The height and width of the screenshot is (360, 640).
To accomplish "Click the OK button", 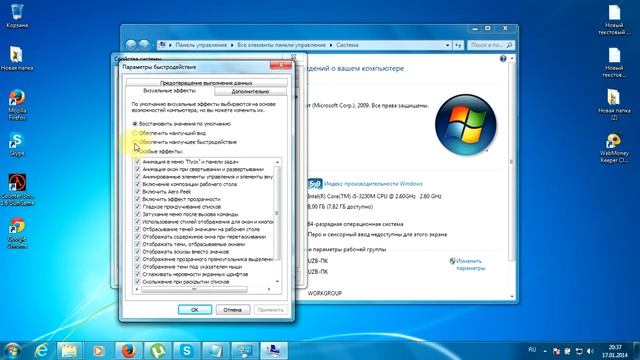I will (195, 310).
